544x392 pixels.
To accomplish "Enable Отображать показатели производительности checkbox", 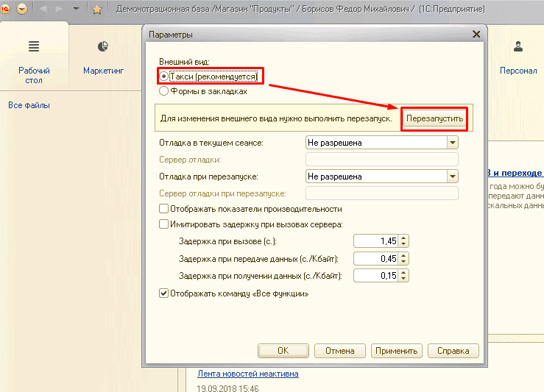I will pyautogui.click(x=163, y=209).
